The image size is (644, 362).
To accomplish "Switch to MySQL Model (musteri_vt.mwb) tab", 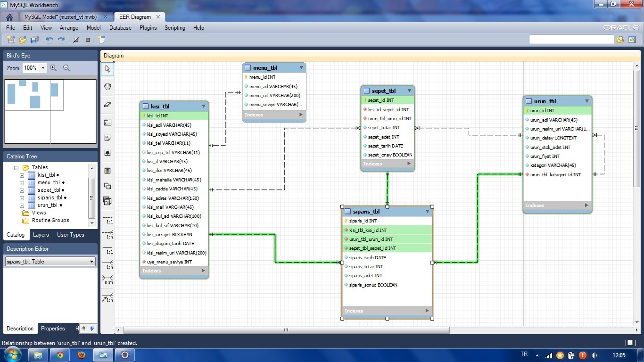I will point(60,17).
